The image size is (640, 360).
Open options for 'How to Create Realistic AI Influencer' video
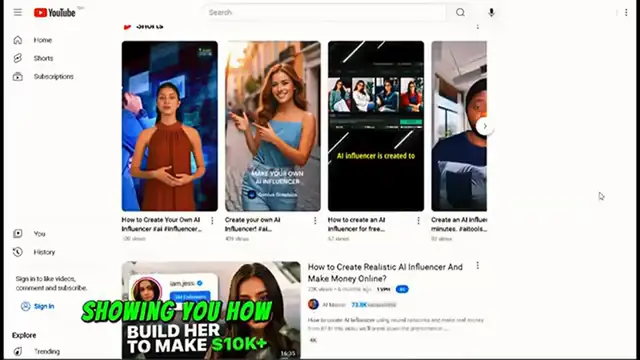478,266
